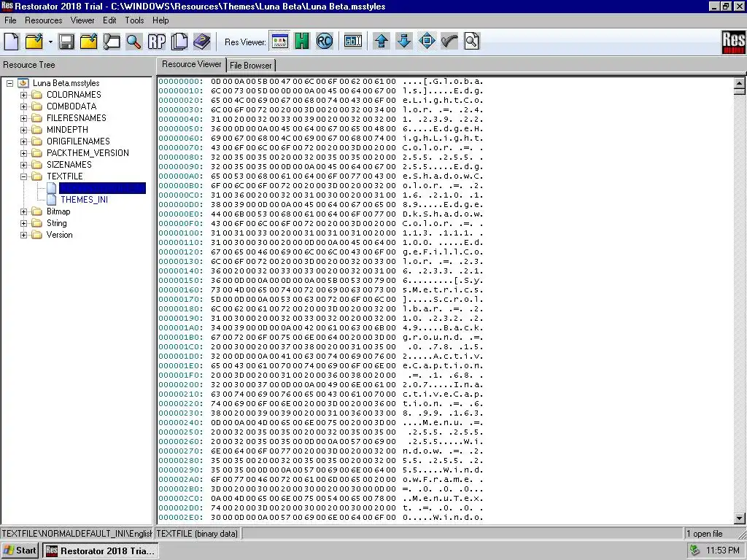Expand the Bitmap folder

[23, 211]
